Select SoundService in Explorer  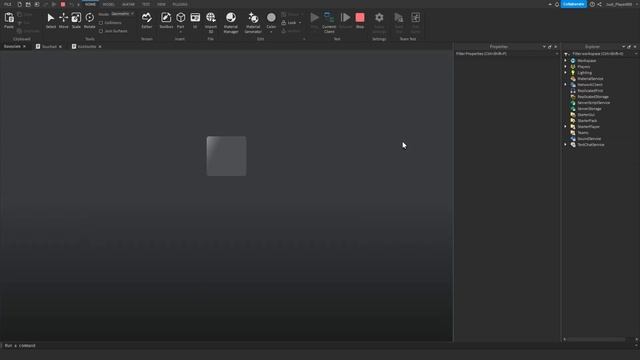pos(589,139)
